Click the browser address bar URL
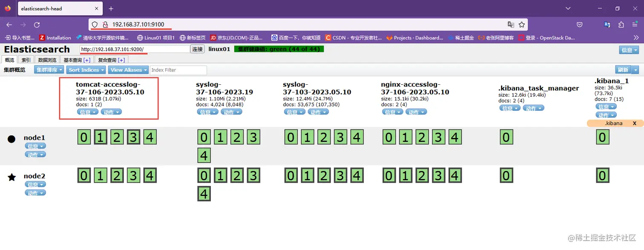This screenshot has width=644, height=250. click(138, 25)
